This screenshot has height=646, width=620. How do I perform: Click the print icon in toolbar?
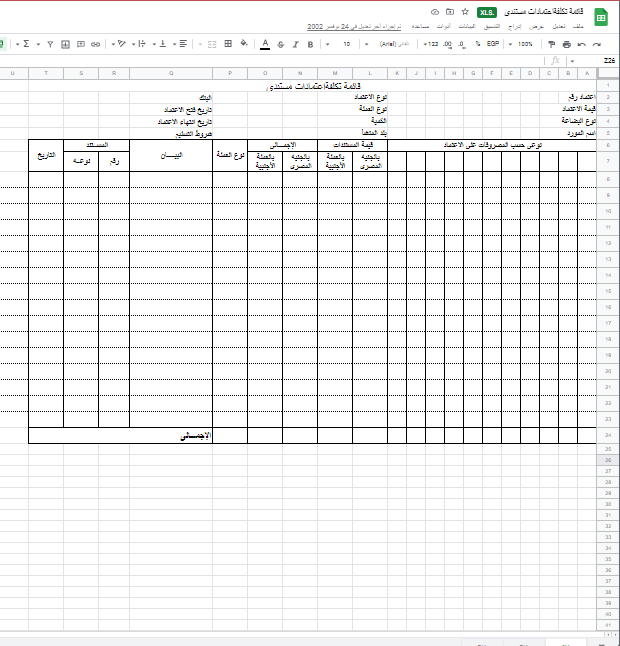[x=567, y=45]
